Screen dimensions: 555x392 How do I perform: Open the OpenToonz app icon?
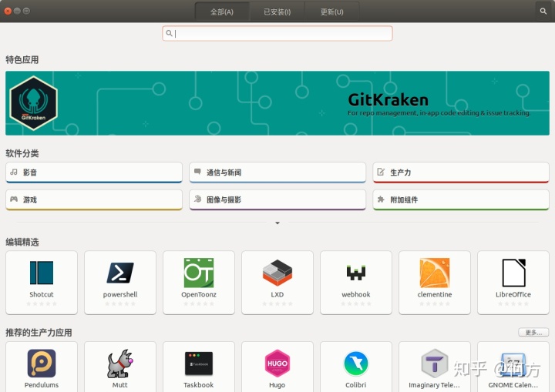click(199, 273)
